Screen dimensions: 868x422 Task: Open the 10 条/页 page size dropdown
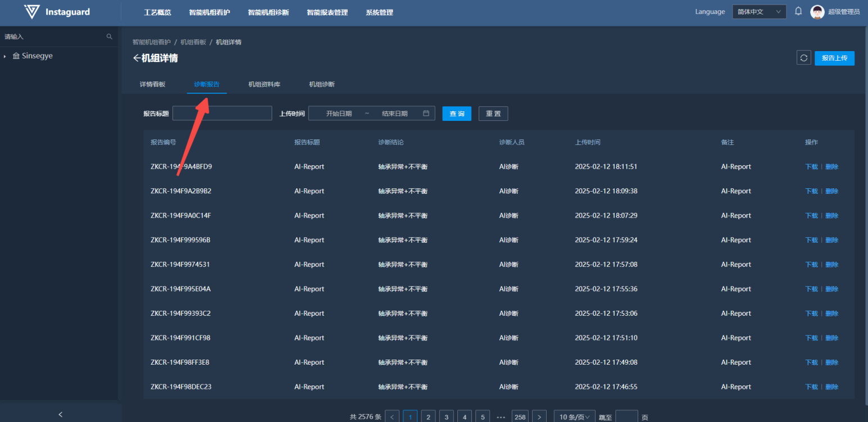click(x=574, y=417)
